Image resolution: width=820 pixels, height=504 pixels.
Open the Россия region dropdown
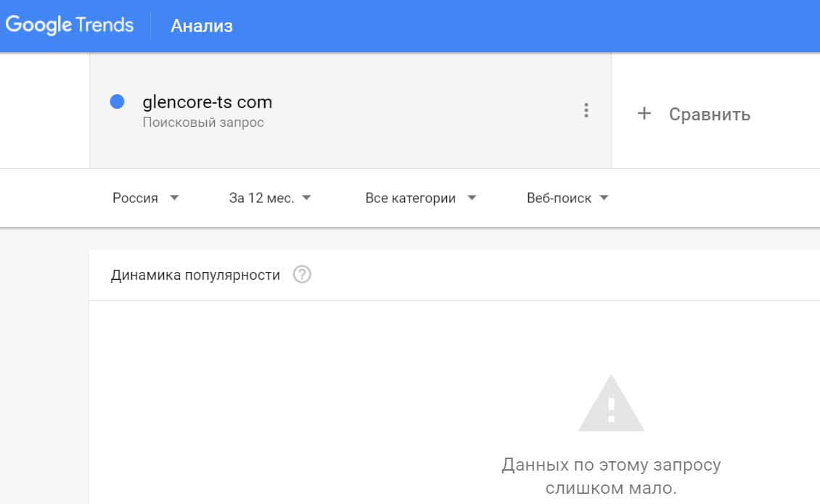coord(136,198)
